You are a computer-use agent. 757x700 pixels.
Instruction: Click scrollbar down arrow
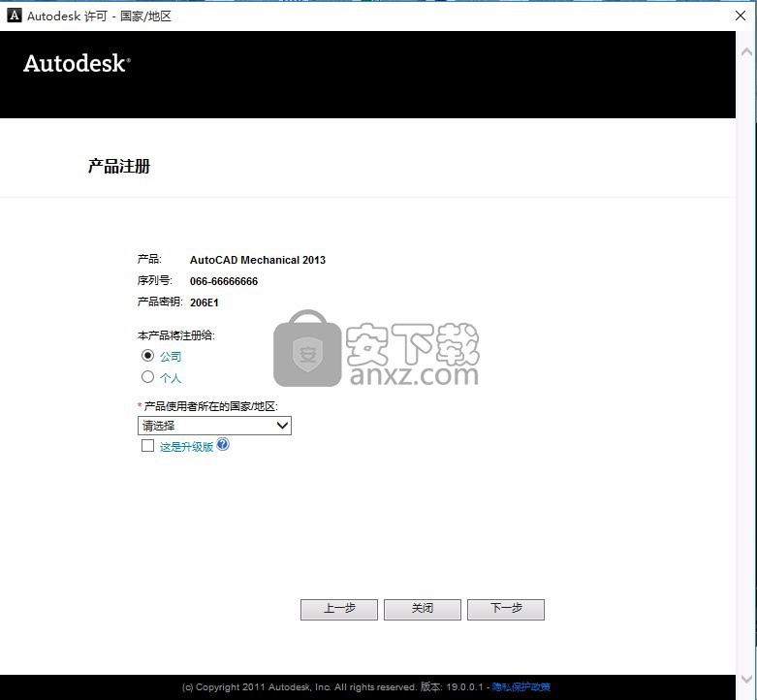(746, 679)
